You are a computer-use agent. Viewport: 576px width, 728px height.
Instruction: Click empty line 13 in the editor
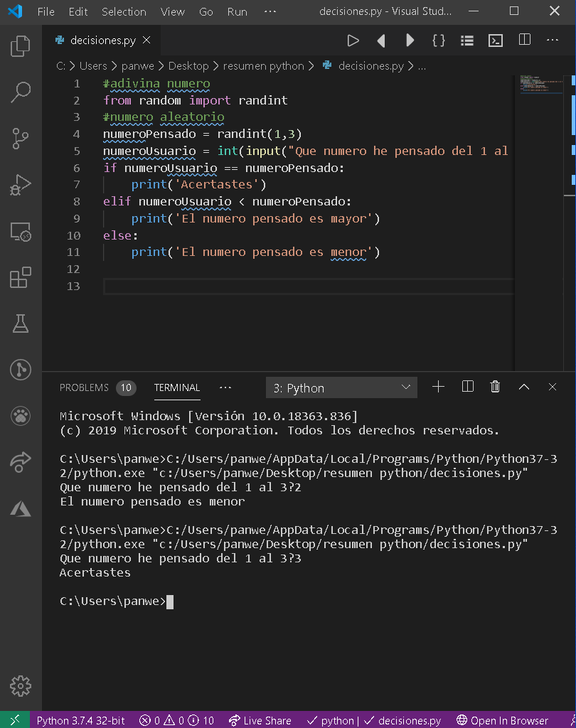click(309, 286)
